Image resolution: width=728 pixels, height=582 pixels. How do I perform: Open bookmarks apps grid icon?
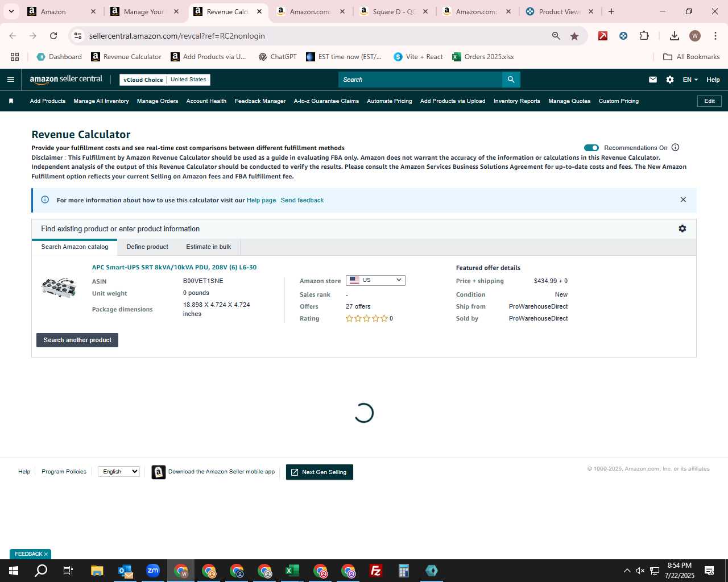pyautogui.click(x=15, y=57)
